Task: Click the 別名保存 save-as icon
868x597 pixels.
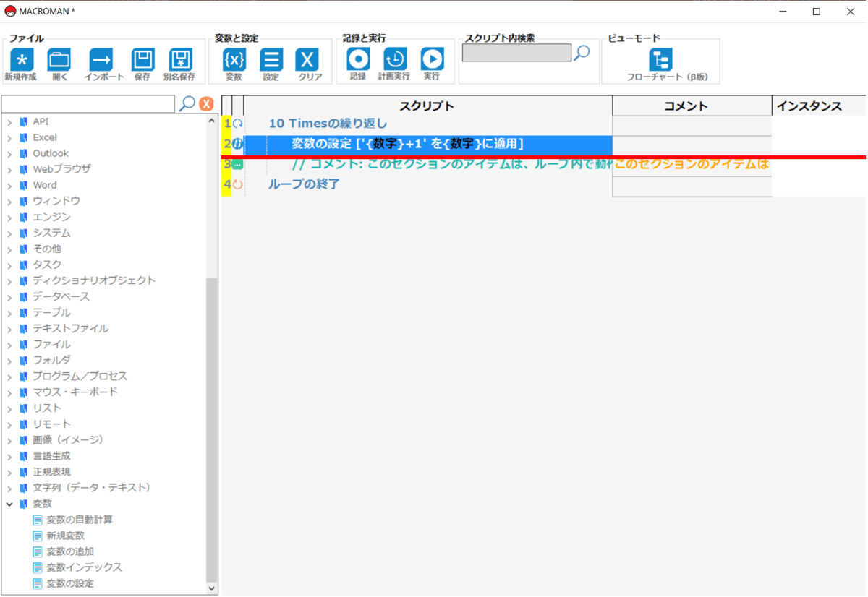Action: click(180, 59)
